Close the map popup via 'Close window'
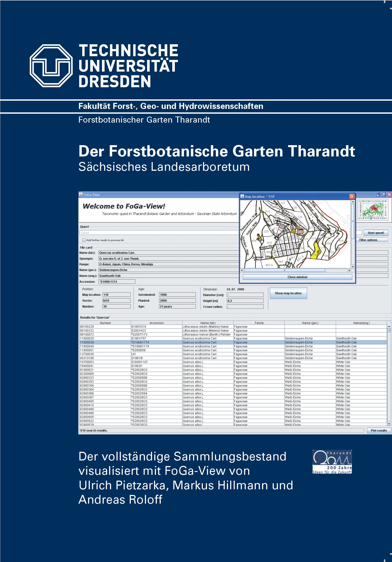Viewport: 392px width, 562px height. point(297,277)
